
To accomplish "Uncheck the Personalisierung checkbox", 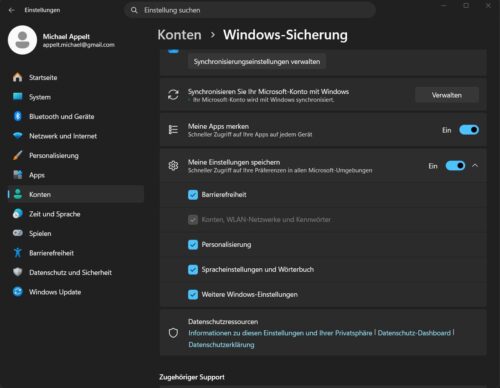I will (x=193, y=245).
